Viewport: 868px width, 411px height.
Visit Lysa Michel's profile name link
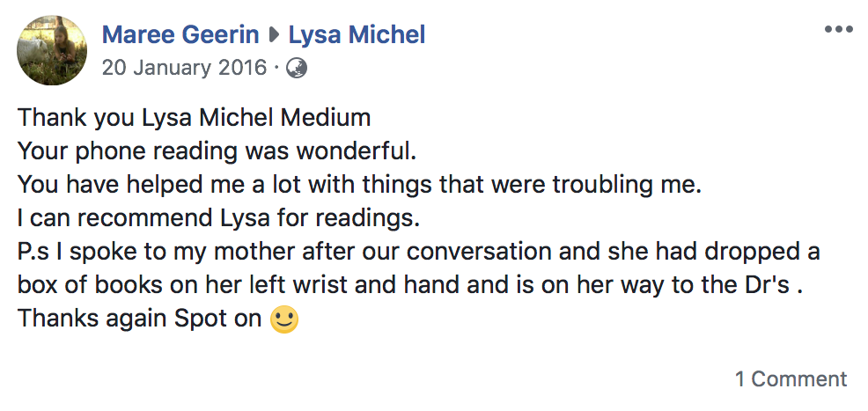357,35
